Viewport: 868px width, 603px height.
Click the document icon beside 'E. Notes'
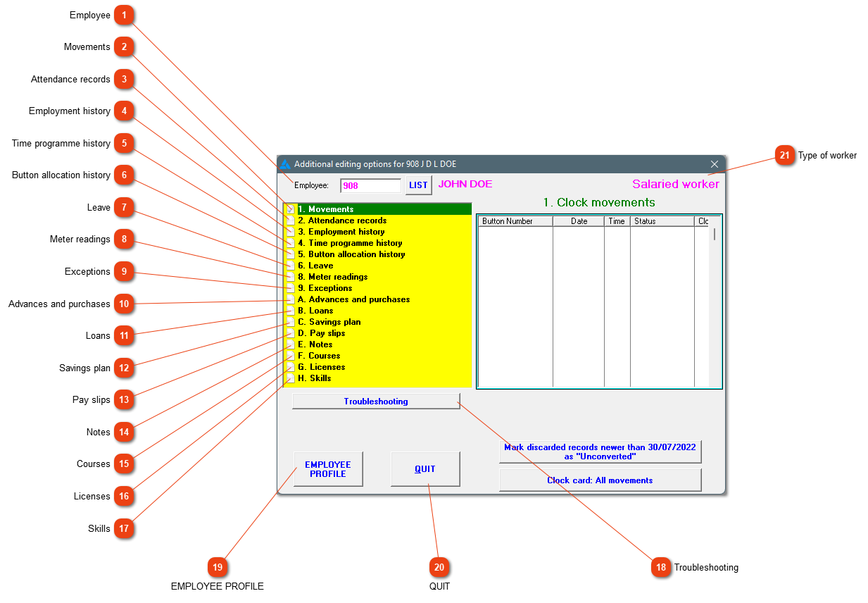point(290,344)
